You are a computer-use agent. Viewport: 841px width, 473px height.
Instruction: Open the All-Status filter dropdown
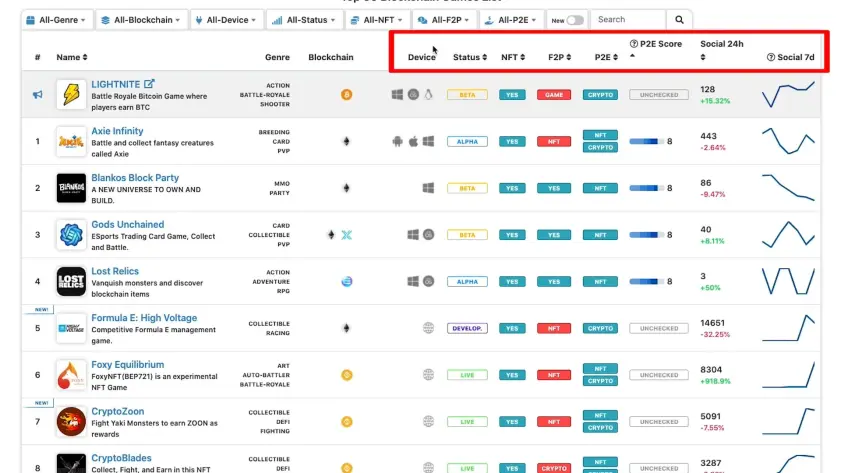[x=304, y=20]
